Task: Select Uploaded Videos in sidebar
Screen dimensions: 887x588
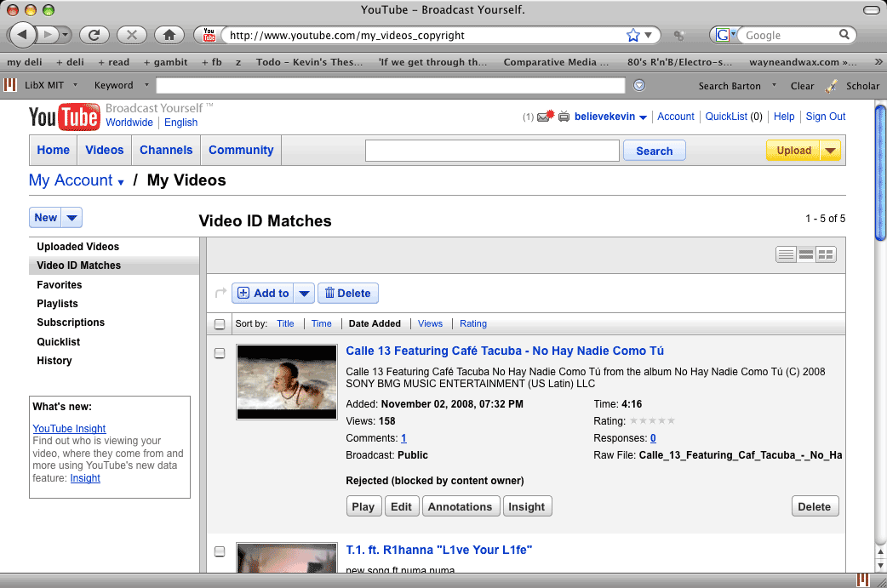Action: (x=78, y=247)
